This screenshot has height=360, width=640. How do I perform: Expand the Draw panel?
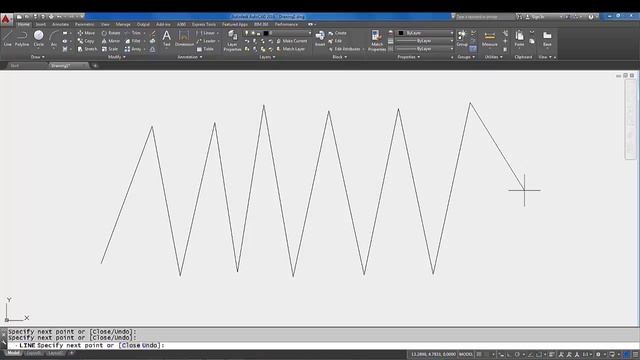click(x=38, y=57)
